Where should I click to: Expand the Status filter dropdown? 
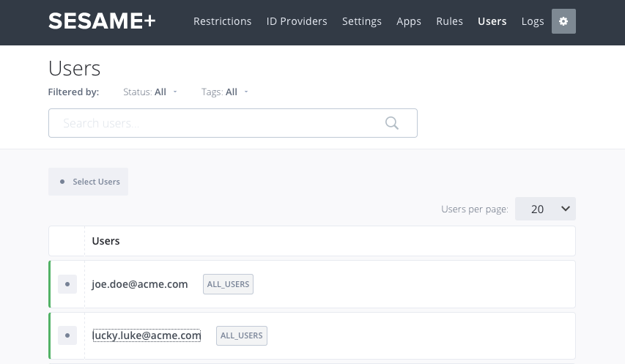150,92
